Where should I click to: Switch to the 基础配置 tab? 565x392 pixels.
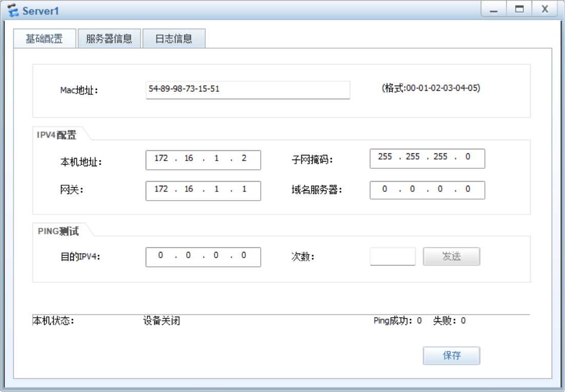click(45, 38)
